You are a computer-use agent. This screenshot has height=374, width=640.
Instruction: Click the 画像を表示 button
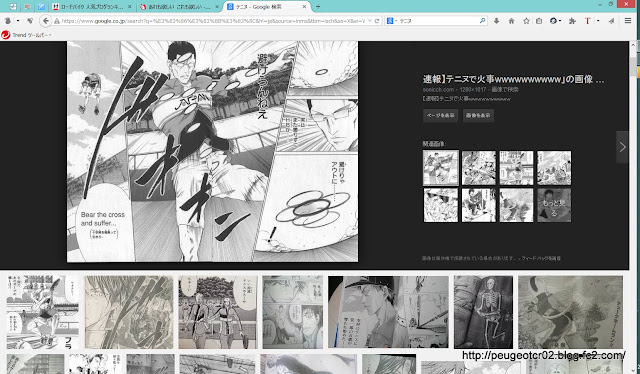pos(478,116)
